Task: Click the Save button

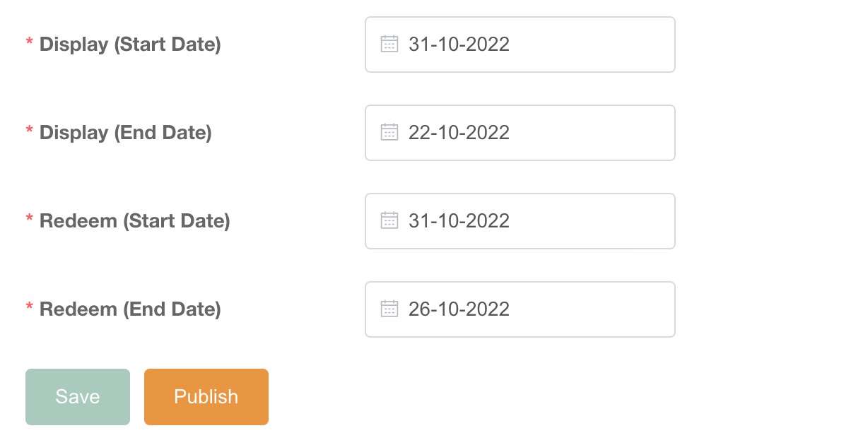Action: (x=78, y=397)
